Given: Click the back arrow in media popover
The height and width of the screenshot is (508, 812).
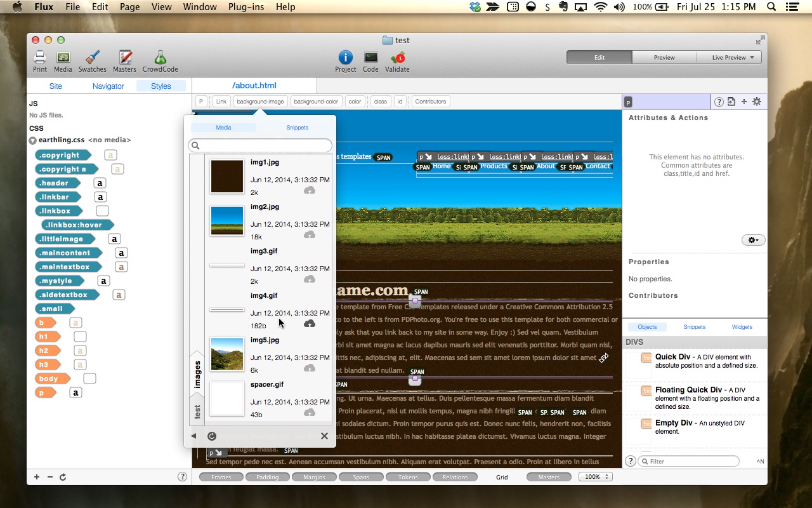Looking at the screenshot, I should point(193,436).
